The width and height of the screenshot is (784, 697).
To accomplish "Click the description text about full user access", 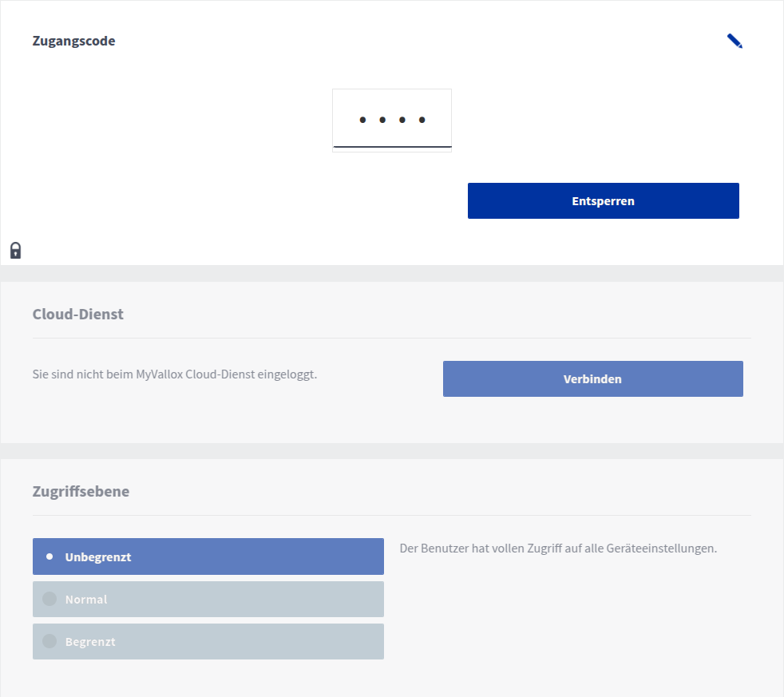I will click(558, 548).
